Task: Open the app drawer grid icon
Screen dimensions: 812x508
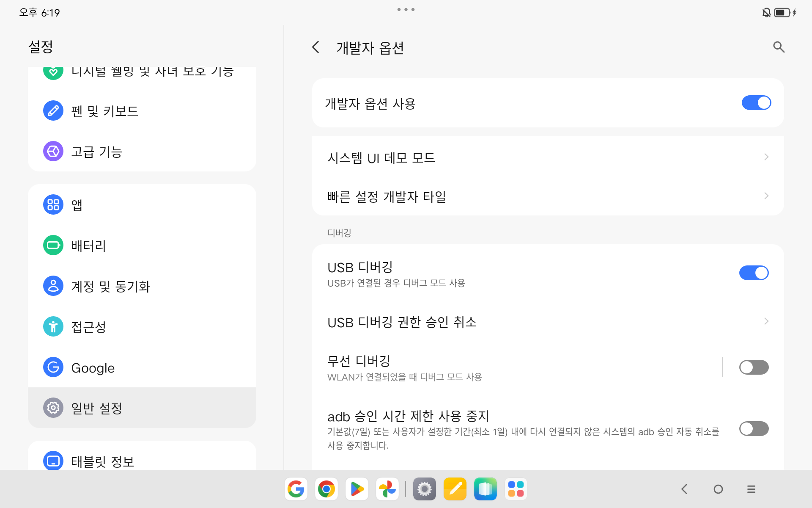Action: coord(516,489)
